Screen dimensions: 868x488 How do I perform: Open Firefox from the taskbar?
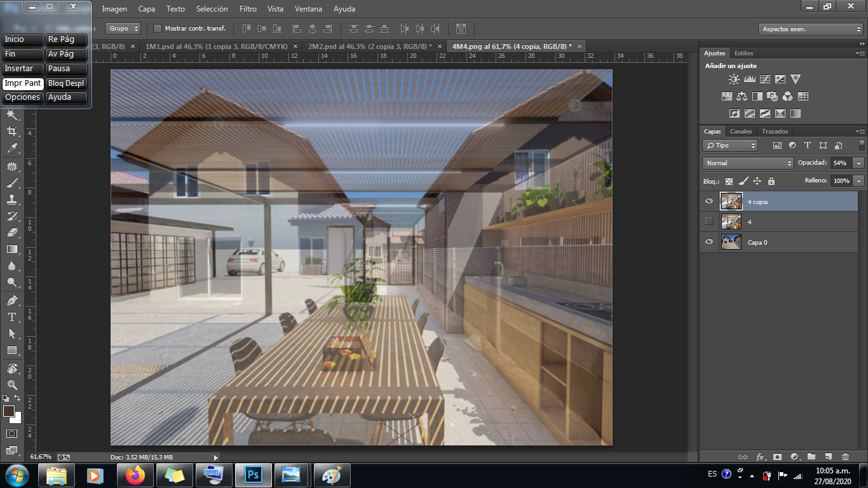135,475
